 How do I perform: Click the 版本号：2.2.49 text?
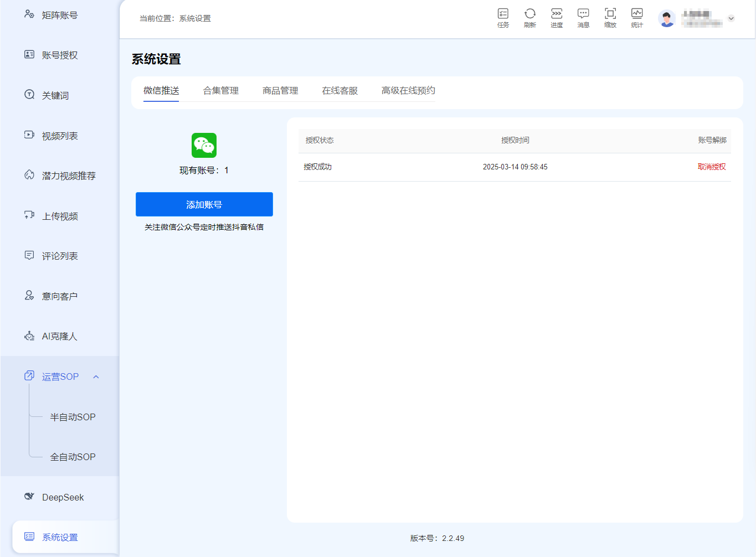(x=437, y=538)
